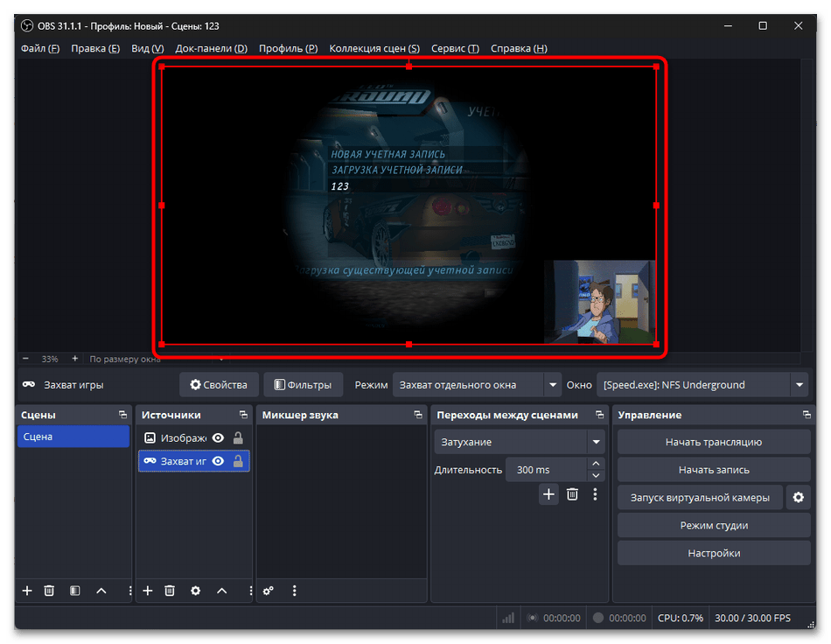Open the Сервис menu
The image size is (831, 644).
[x=455, y=48]
